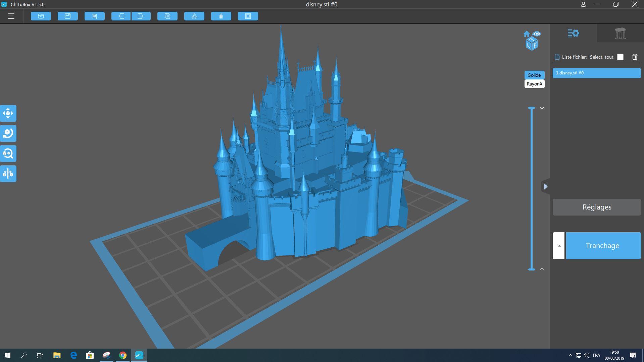
Task: Open the supports tab with pillars icon
Action: (621, 33)
